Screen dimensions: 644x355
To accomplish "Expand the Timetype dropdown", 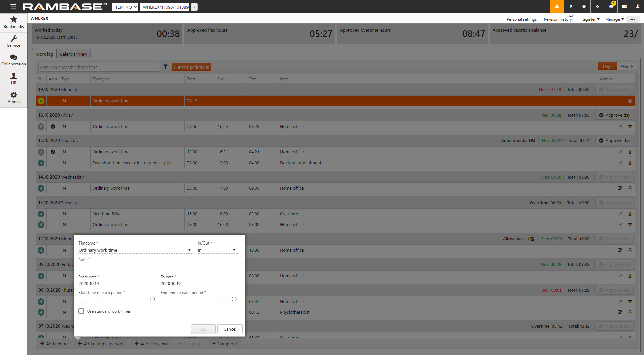I will pyautogui.click(x=189, y=250).
